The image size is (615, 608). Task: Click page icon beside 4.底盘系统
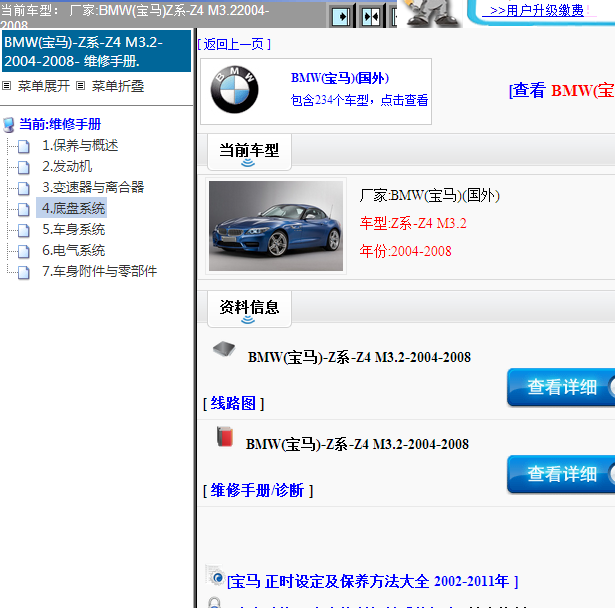click(x=24, y=209)
